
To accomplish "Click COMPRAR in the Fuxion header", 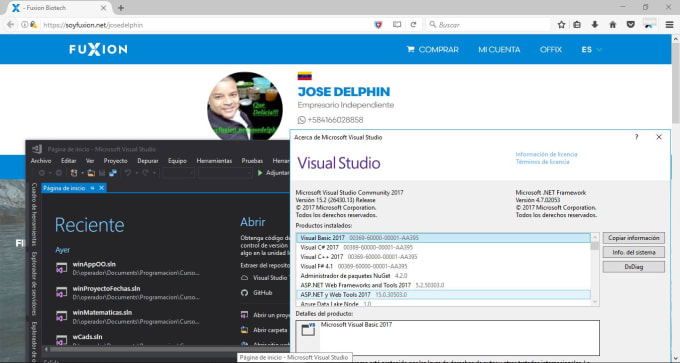I will pos(438,49).
